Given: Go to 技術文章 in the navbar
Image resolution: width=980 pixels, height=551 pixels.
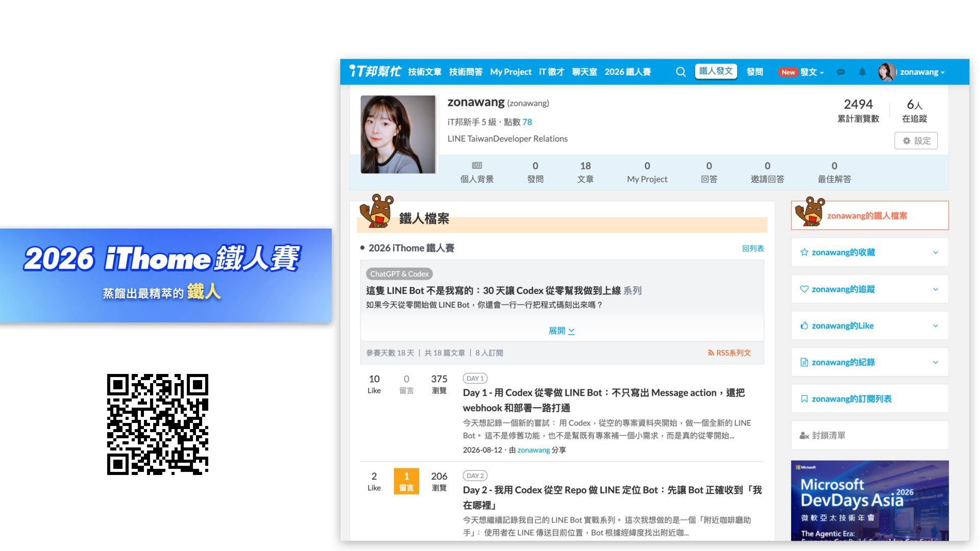Looking at the screenshot, I should point(425,72).
